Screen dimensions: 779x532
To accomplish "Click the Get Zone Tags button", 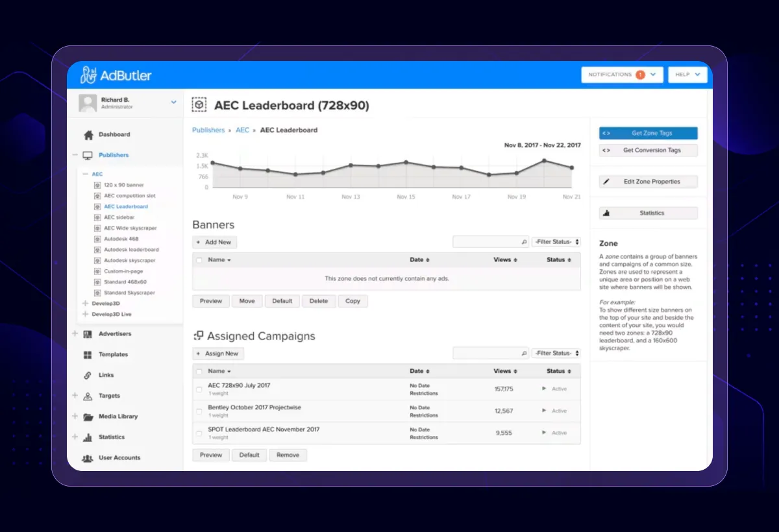I will point(649,133).
